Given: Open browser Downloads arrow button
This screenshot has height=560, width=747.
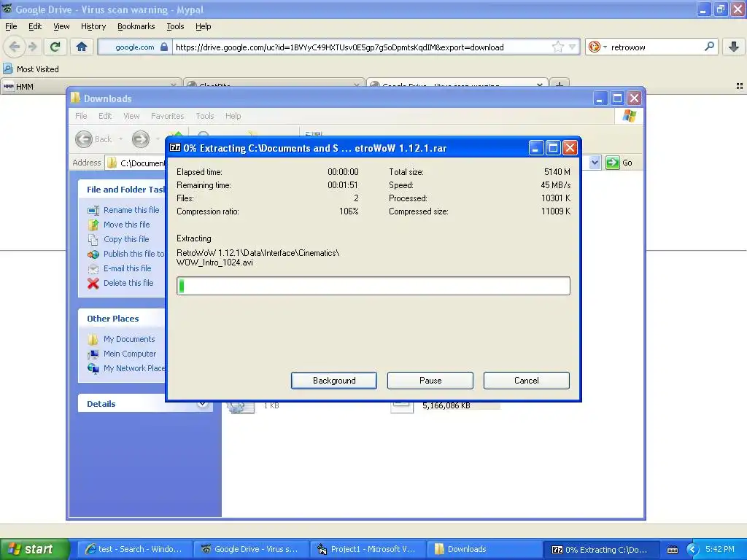Looking at the screenshot, I should click(734, 47).
